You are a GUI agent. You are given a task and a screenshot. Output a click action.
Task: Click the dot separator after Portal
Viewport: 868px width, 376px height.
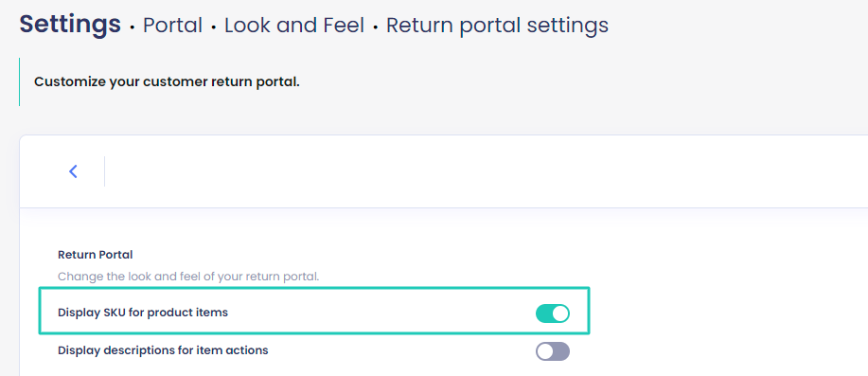214,27
